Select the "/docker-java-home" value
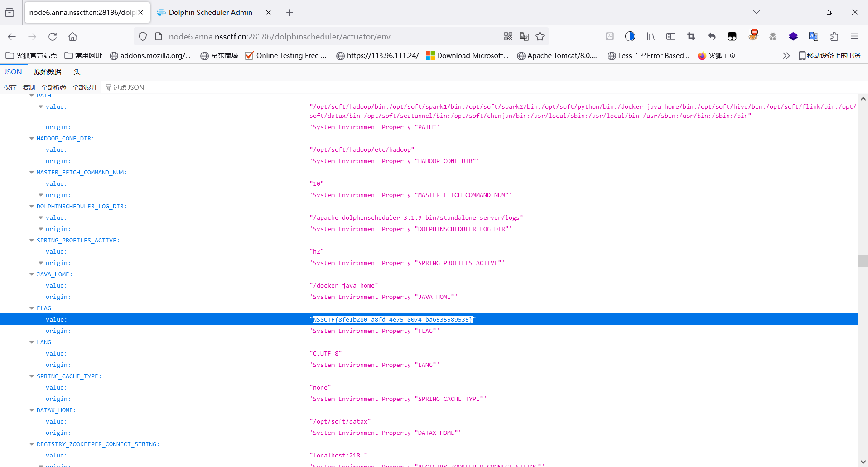 [x=344, y=286]
